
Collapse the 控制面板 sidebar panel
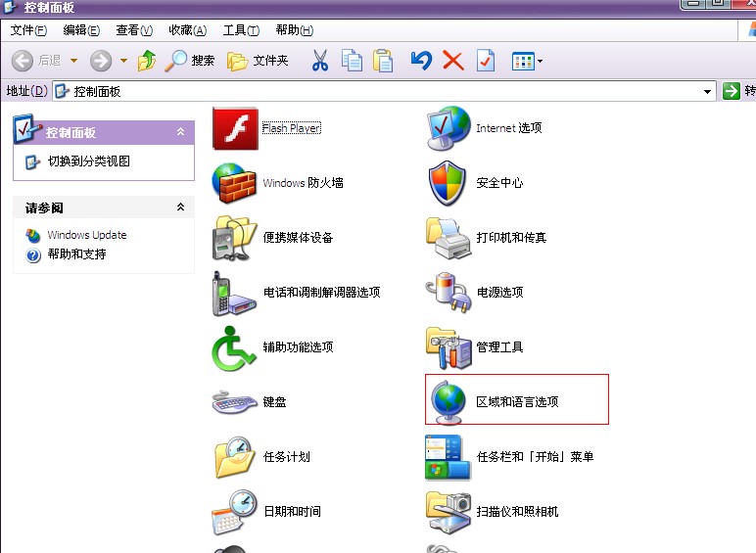point(180,131)
